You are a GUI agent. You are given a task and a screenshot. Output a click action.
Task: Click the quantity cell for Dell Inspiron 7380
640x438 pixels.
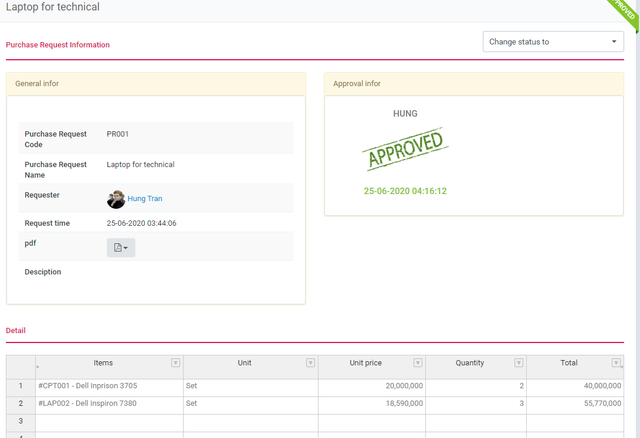(x=476, y=403)
